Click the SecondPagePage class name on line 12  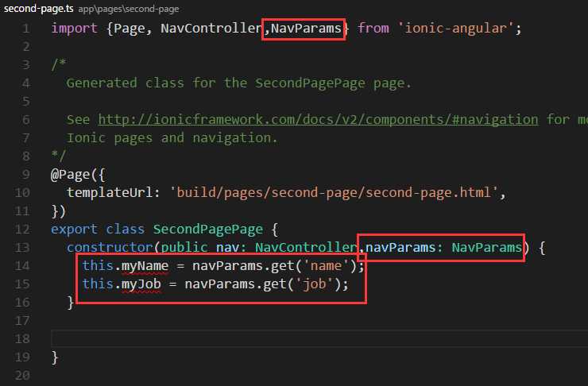tap(207, 229)
